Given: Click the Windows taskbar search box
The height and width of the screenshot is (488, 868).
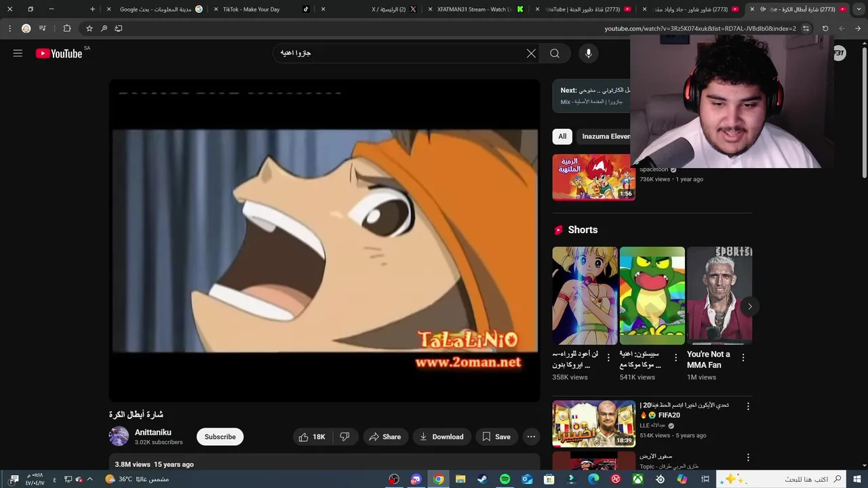Looking at the screenshot, I should click(x=782, y=479).
